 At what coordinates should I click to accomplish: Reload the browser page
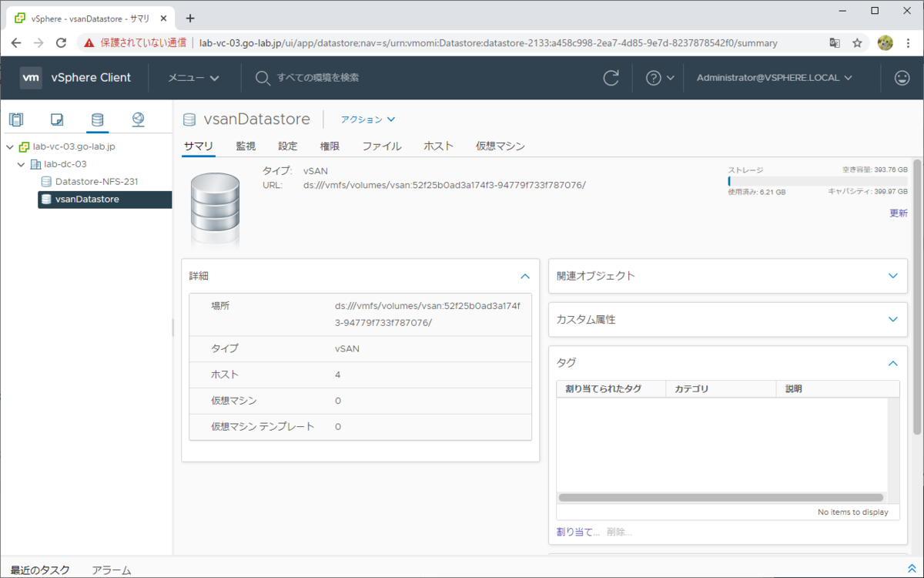[61, 43]
